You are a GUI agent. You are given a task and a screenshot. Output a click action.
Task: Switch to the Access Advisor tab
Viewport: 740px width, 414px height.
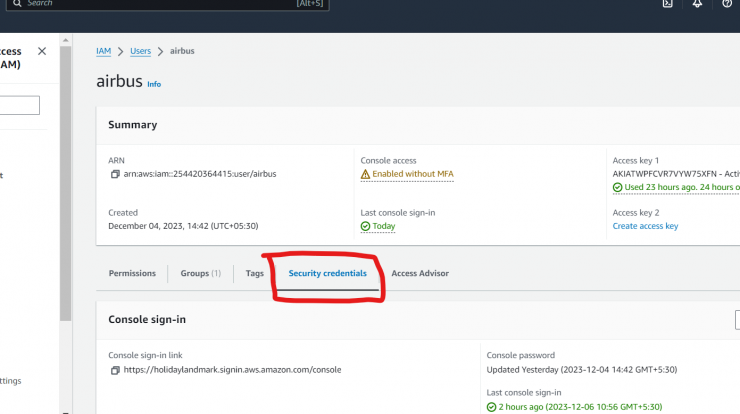pos(420,273)
